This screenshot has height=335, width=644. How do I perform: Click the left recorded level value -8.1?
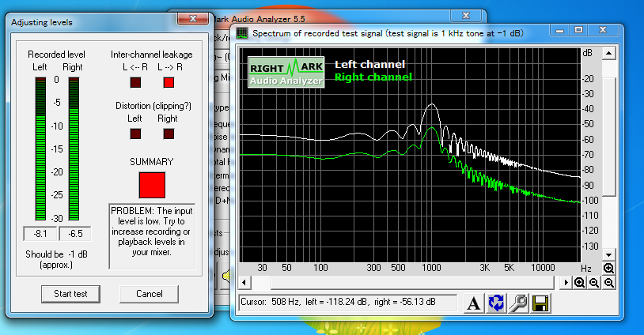[40, 234]
